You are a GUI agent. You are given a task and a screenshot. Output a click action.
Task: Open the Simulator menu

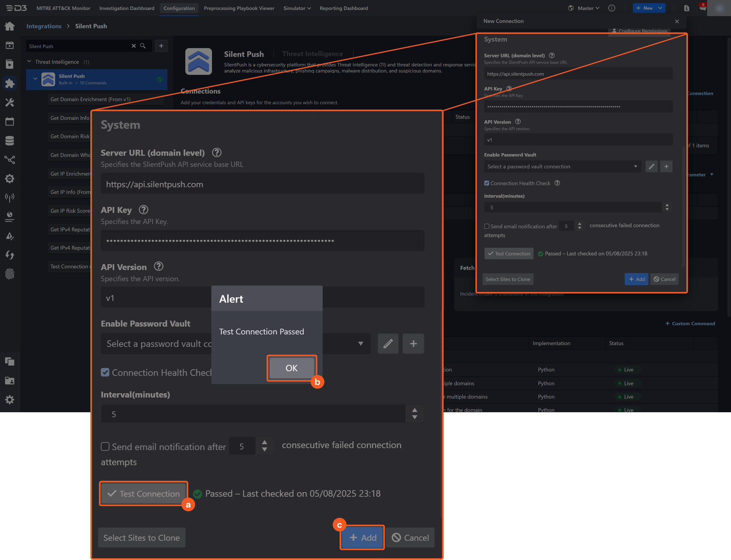[x=297, y=8]
